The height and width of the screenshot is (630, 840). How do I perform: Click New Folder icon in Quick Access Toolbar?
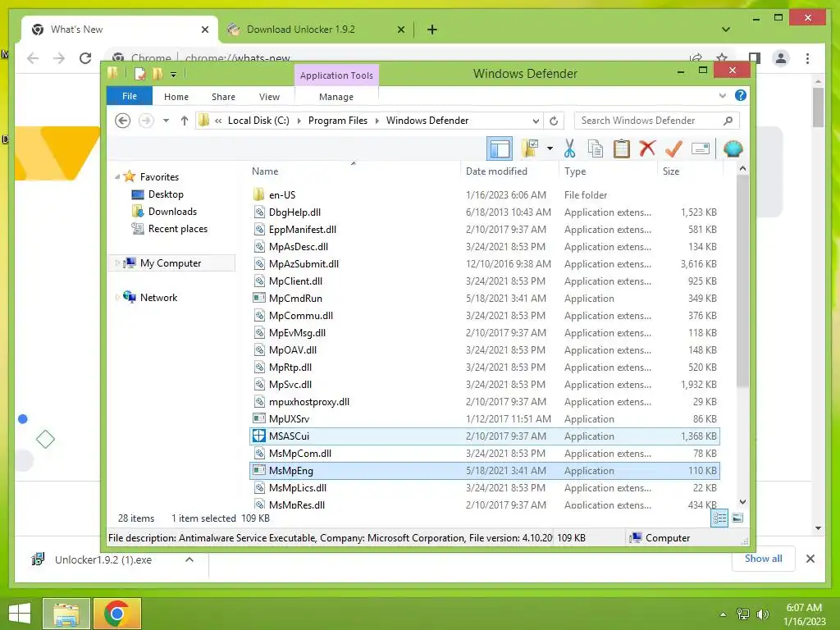(x=157, y=73)
